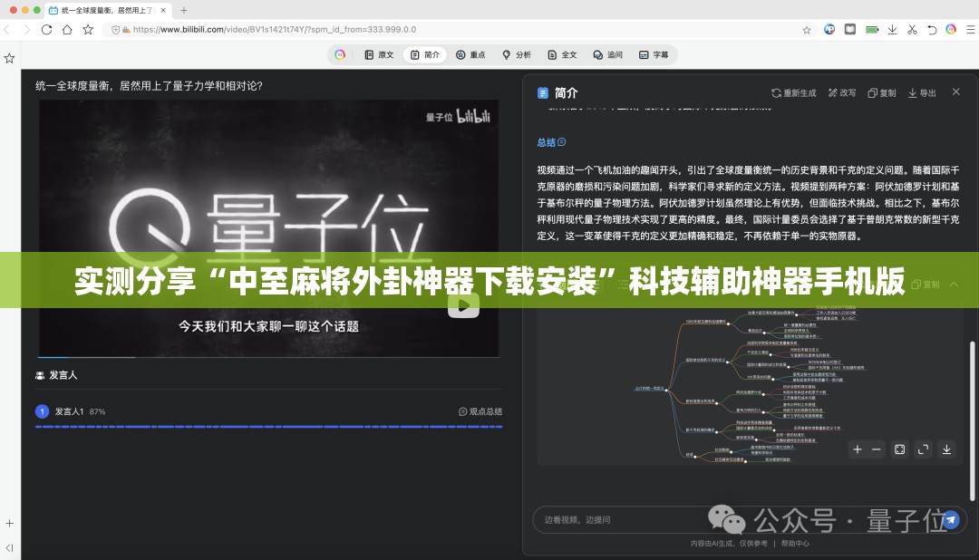Reload the page with the refresh icon
This screenshot has width=979, height=560.
point(47,29)
